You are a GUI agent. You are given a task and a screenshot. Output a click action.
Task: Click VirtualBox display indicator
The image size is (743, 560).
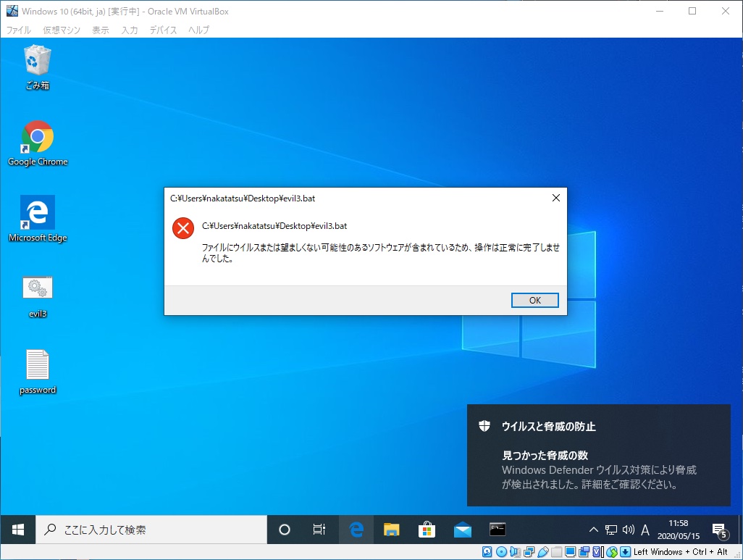tap(571, 552)
